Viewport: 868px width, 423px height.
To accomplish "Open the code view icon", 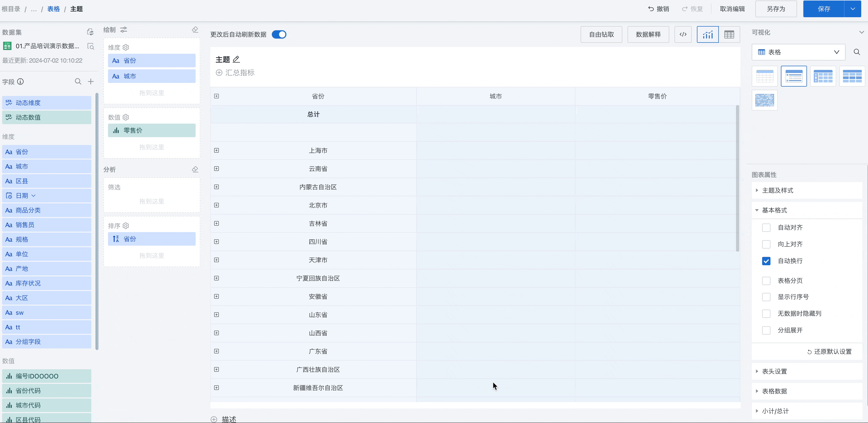I will (683, 34).
